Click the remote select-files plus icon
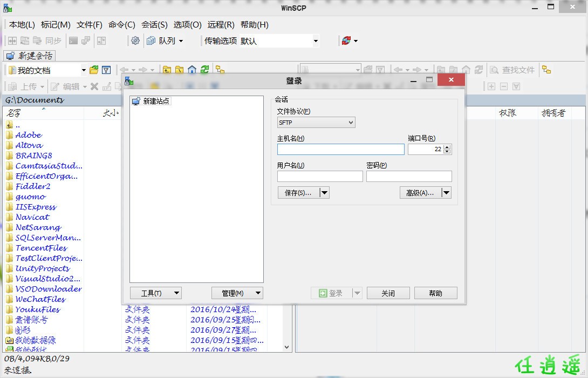This screenshot has width=588, height=378. [491, 87]
